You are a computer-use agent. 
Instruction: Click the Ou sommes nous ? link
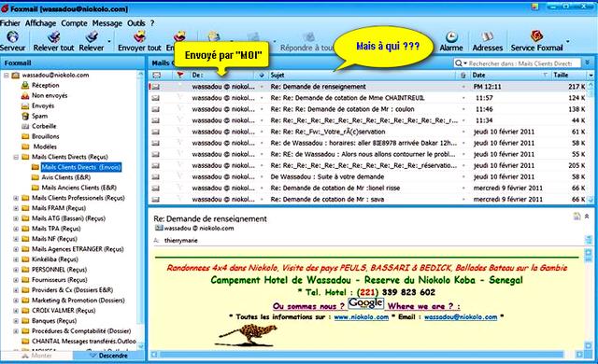pyautogui.click(x=308, y=306)
